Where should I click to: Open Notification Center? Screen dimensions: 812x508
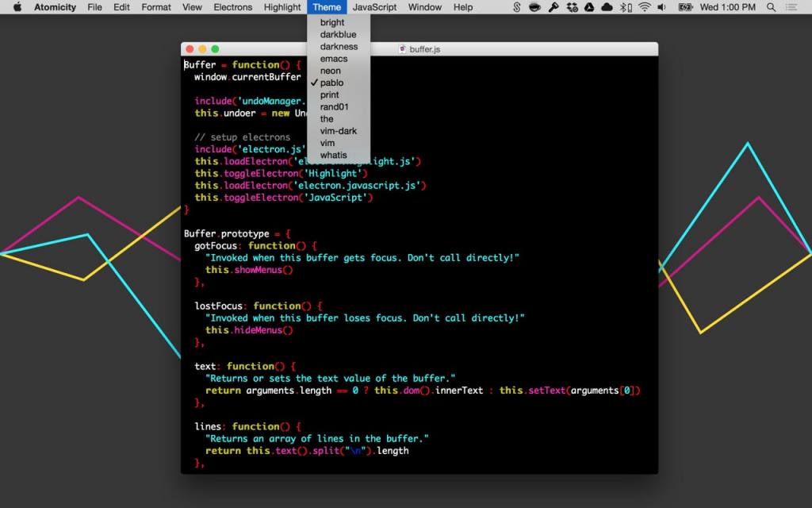point(793,7)
